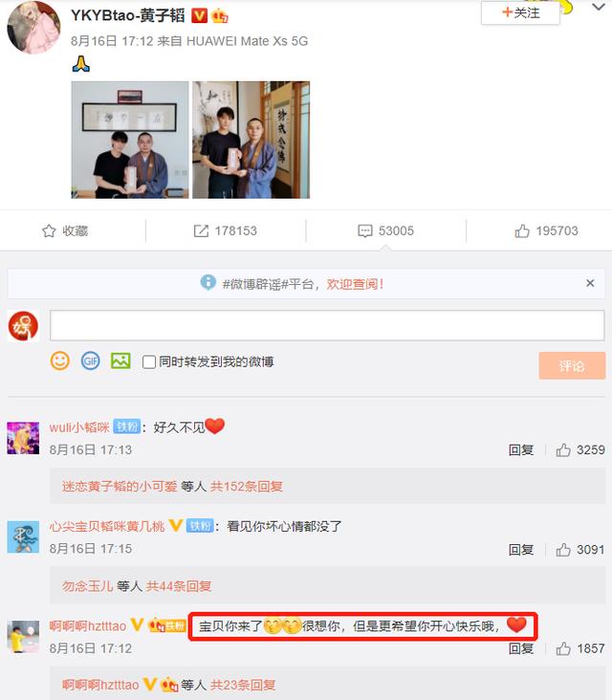Viewport: 612px width, 700px height.
Task: Click the orange 评论 submit button
Action: (572, 365)
